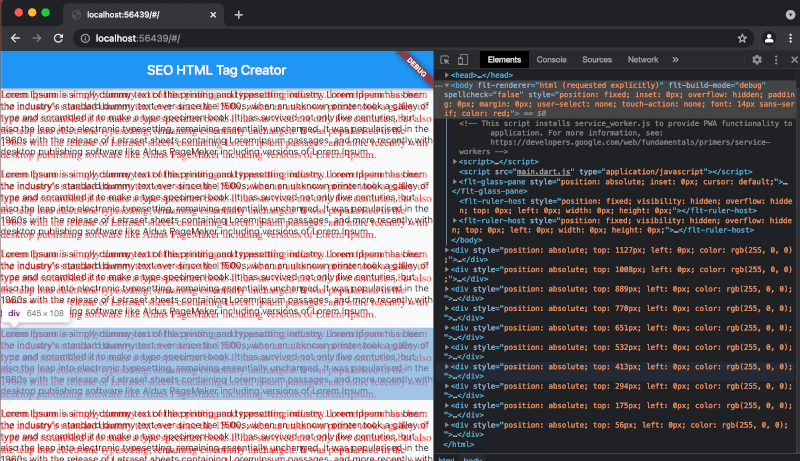
Task: Open the DevTools customize three-dot menu
Action: click(776, 60)
